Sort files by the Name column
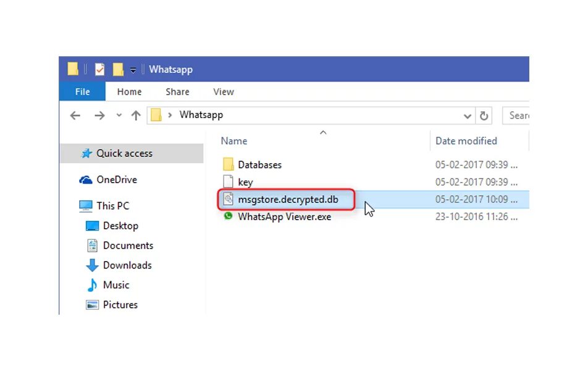The image size is (588, 371). point(234,141)
